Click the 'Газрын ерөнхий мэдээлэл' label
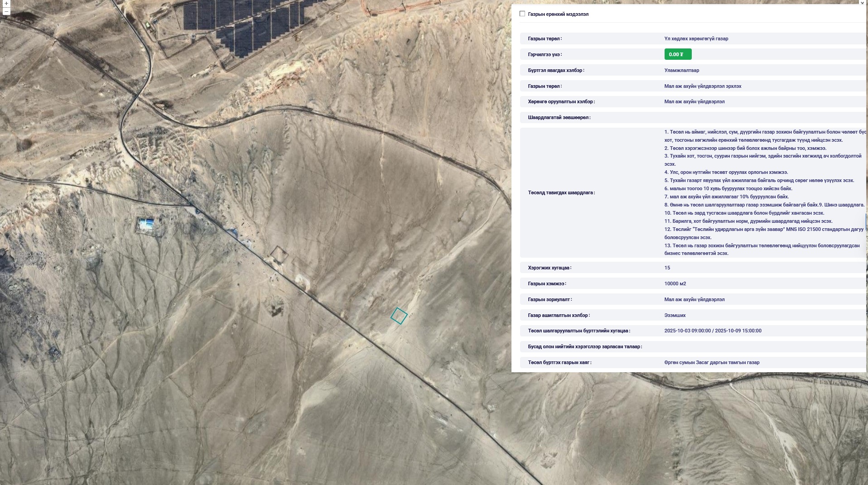This screenshot has height=485, width=868. (x=558, y=14)
